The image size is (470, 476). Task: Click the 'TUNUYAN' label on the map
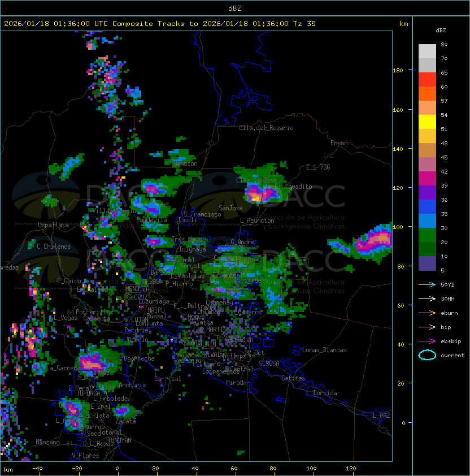(x=120, y=440)
